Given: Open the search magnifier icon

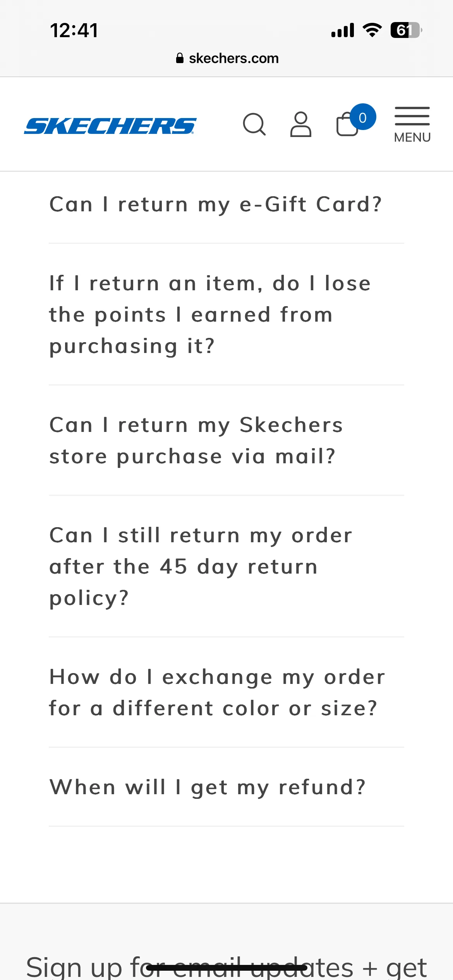Looking at the screenshot, I should coord(254,124).
